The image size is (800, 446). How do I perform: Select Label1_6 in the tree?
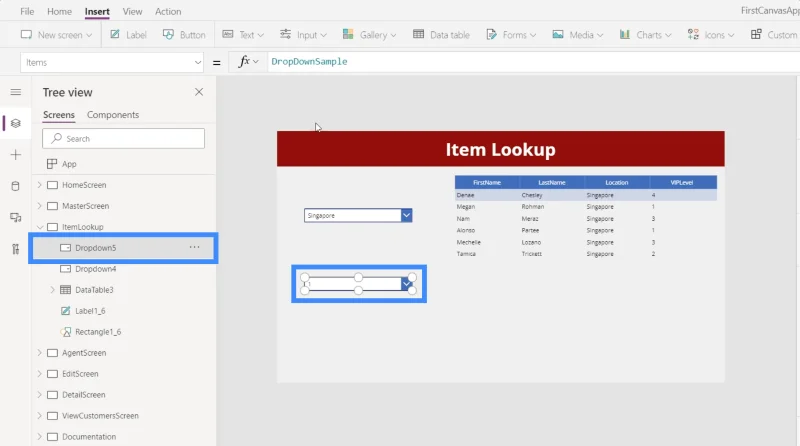click(90, 310)
